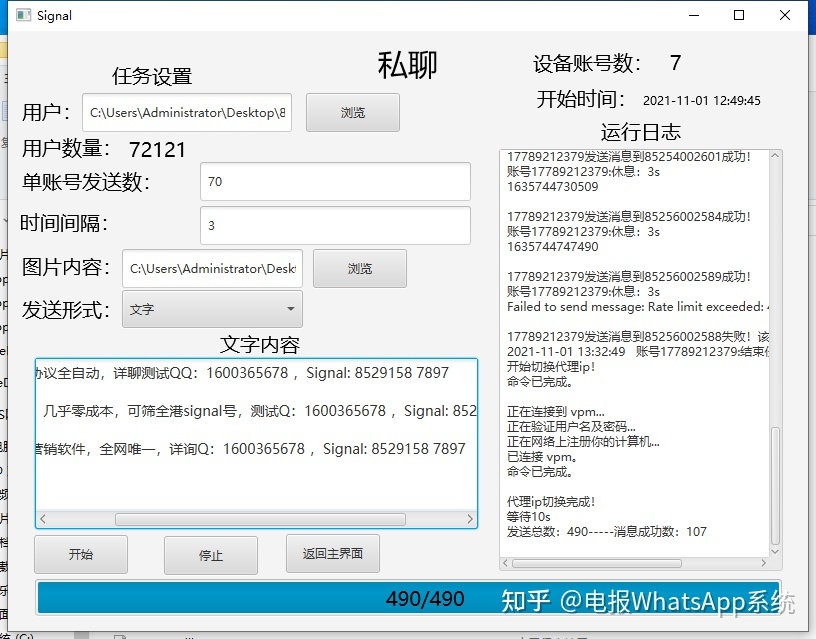Focus the 图片内容 file path field
Image resolution: width=816 pixels, height=639 pixels.
pos(212,269)
